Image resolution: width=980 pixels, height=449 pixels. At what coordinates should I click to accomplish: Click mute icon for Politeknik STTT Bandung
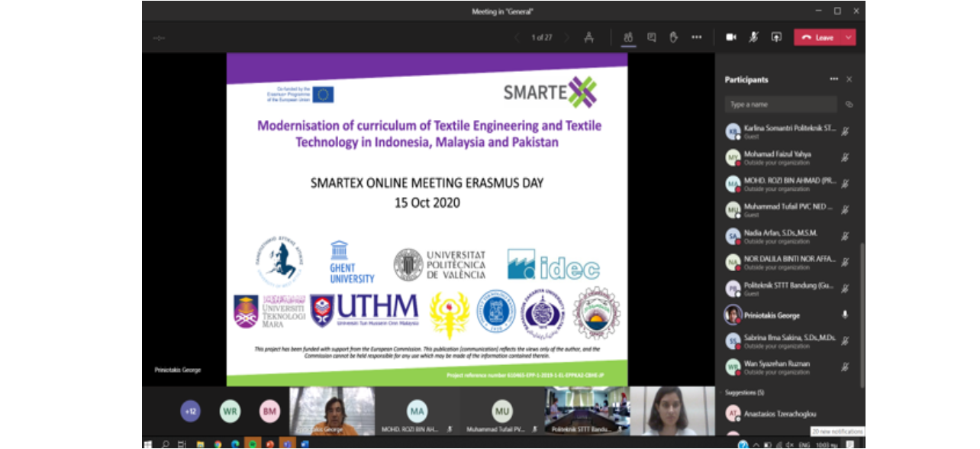(x=846, y=289)
